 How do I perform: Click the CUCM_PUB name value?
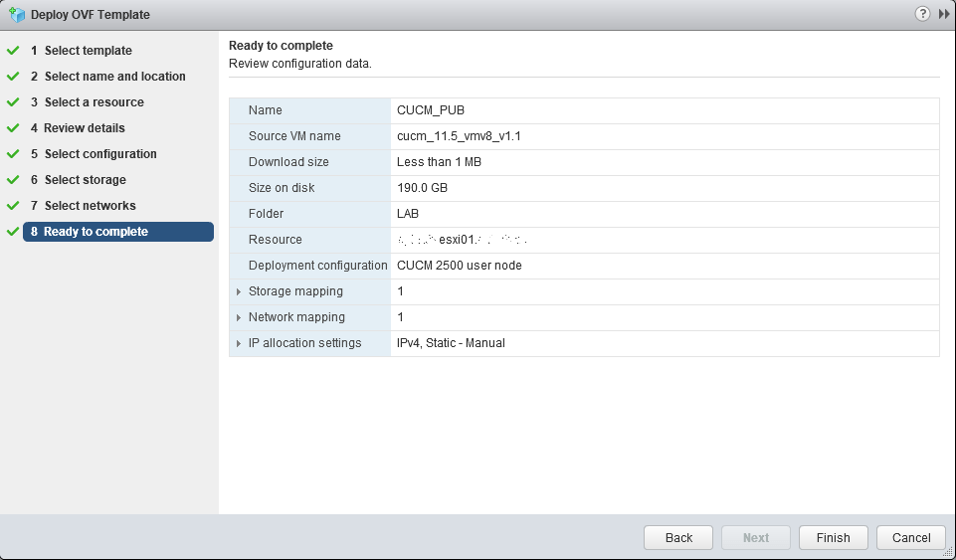pos(431,110)
